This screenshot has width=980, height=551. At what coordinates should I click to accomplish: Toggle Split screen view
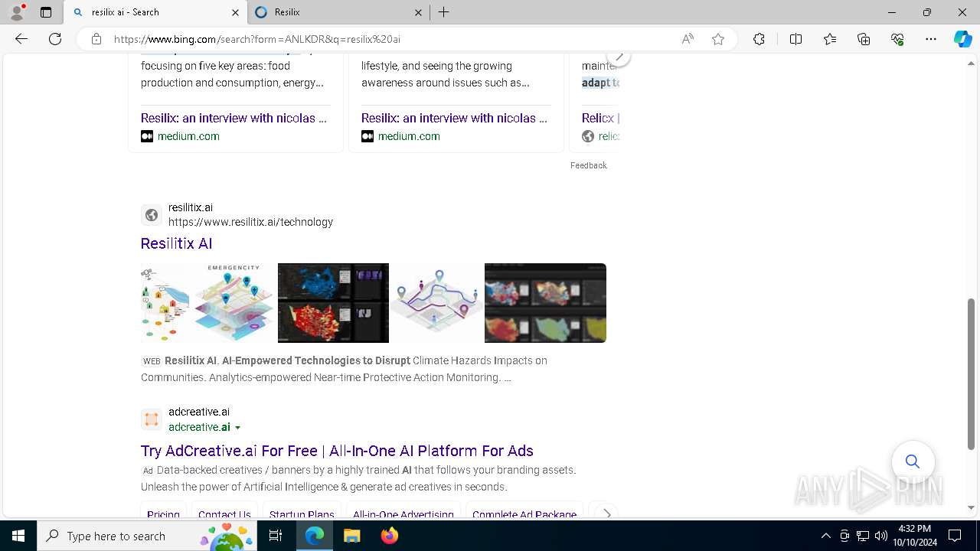click(x=795, y=39)
